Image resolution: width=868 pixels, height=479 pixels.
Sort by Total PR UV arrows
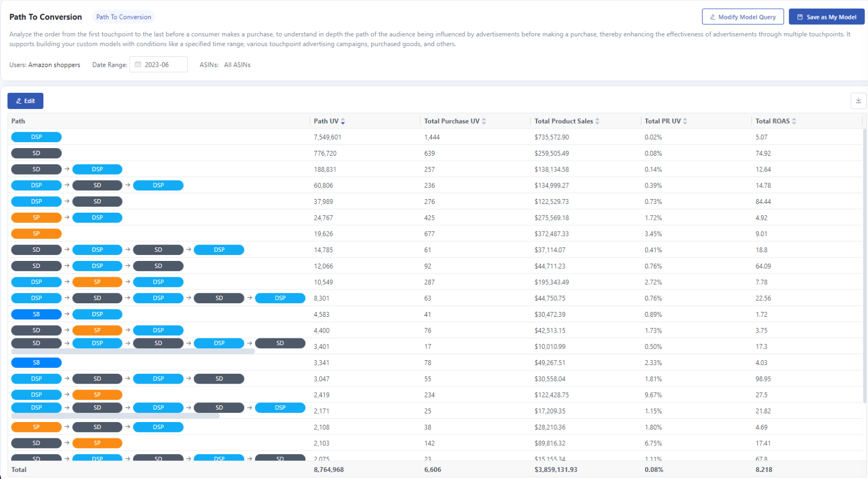pos(685,122)
